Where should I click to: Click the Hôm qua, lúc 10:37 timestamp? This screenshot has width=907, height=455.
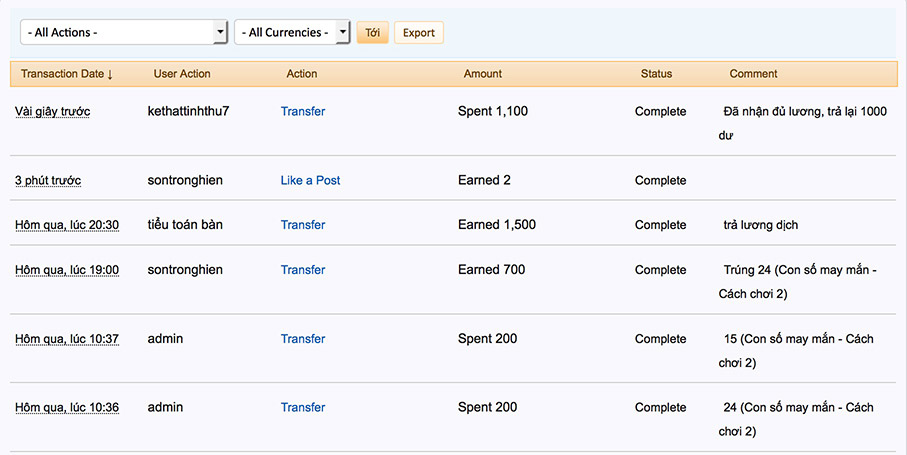[67, 339]
